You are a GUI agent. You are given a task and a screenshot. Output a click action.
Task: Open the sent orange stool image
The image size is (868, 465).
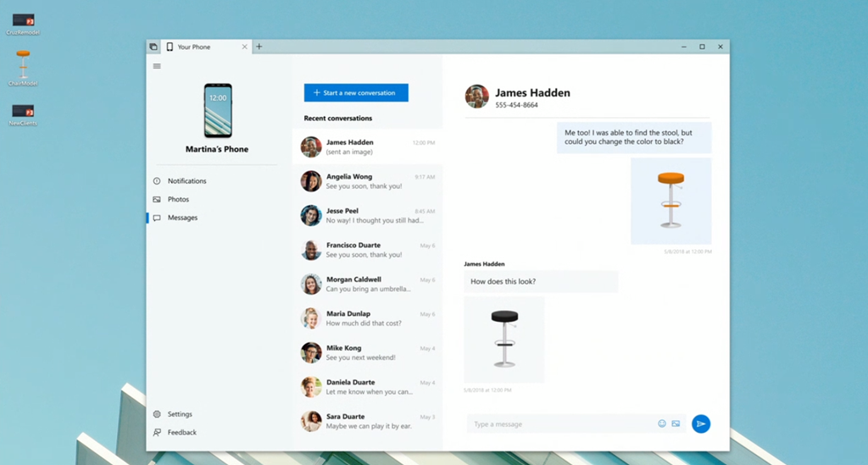(671, 202)
